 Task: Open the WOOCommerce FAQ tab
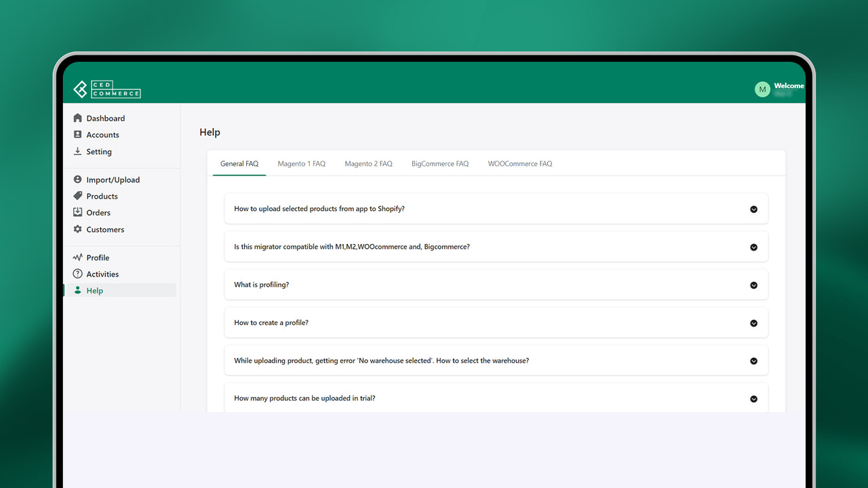point(519,163)
